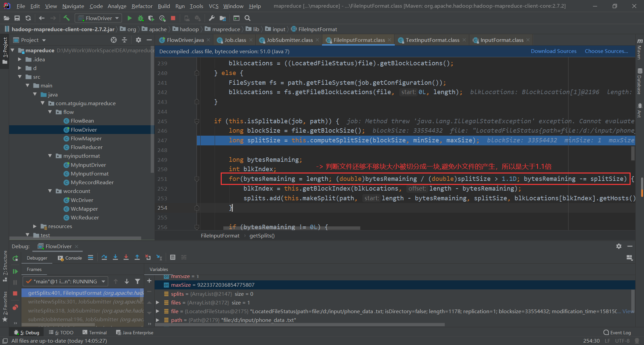Filter frames with the funnel icon
Image resolution: width=644 pixels, height=345 pixels.
(x=138, y=281)
